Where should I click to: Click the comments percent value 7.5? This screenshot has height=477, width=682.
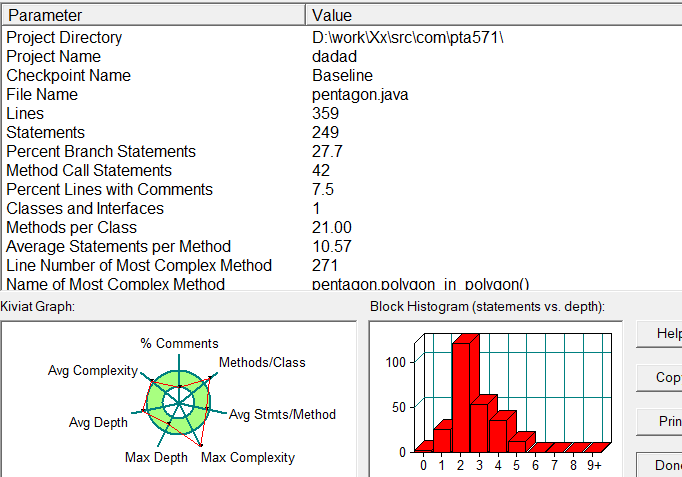pyautogui.click(x=323, y=190)
